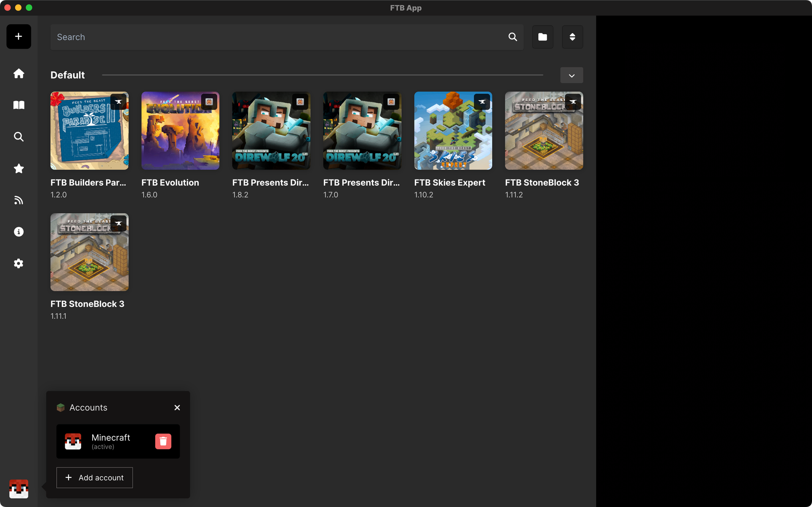Select the FTB Builders Paradise pack
This screenshot has height=507, width=812.
[x=89, y=130]
